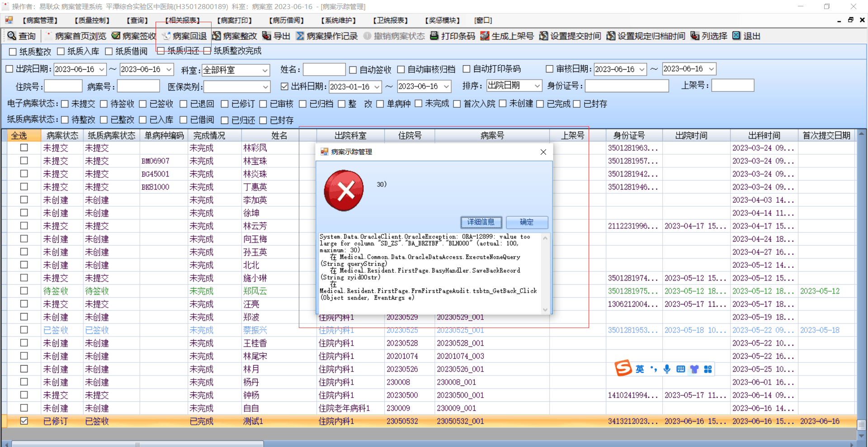Open the 病案打印 menu
The width and height of the screenshot is (868, 447).
[235, 20]
